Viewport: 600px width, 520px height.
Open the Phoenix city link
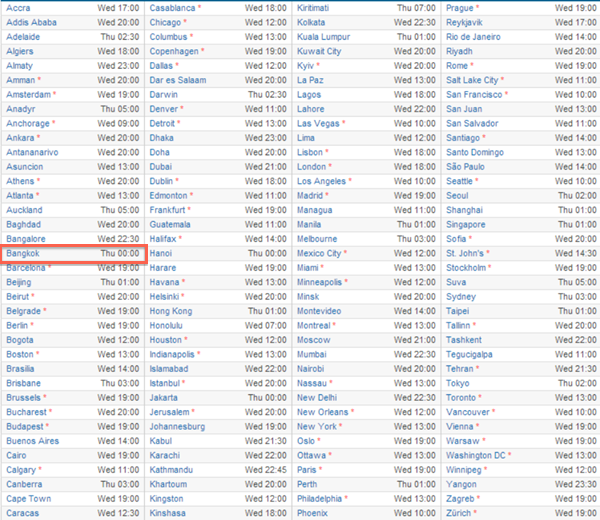pyautogui.click(x=313, y=513)
